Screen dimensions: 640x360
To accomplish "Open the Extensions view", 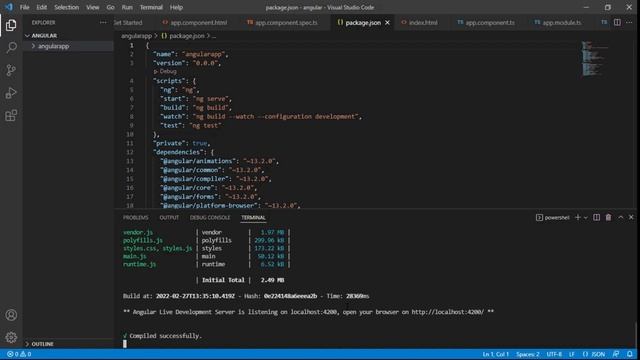I will (x=11, y=116).
